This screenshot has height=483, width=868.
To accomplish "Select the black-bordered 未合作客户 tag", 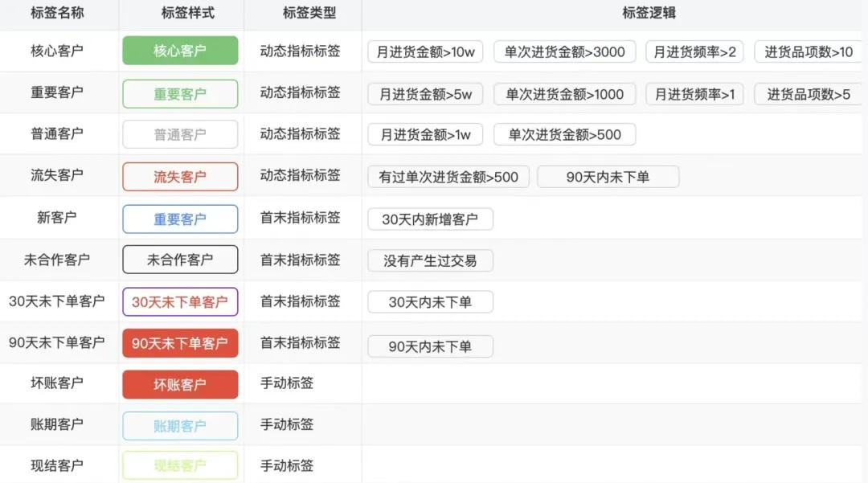I will [179, 260].
